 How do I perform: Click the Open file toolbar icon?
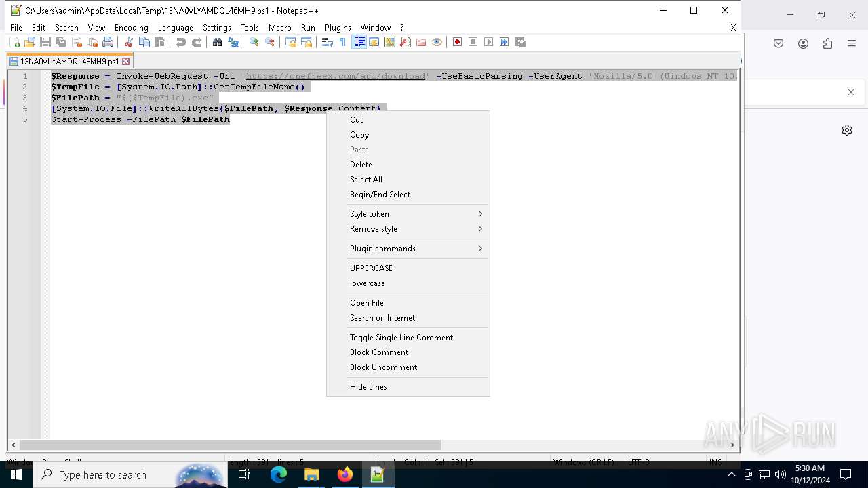coord(30,42)
